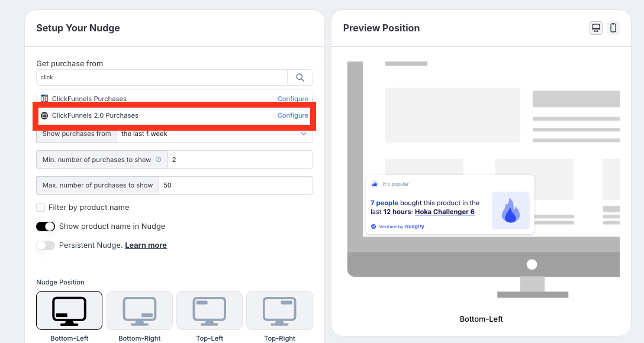Click the thumbs-up icon in nudge preview
644x343 pixels.
tap(375, 185)
